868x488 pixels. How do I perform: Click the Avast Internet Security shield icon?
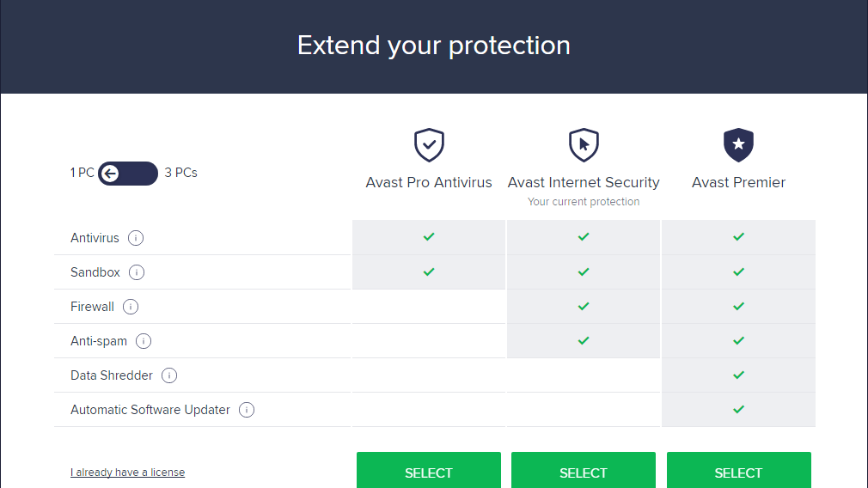point(584,145)
